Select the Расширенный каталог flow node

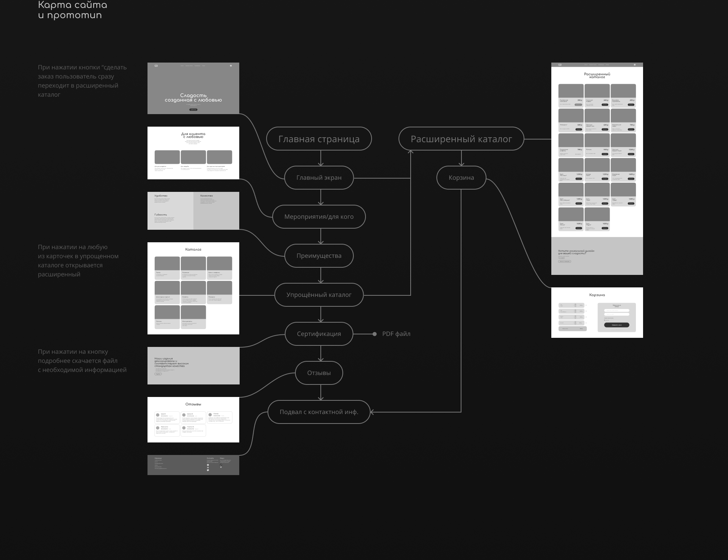click(x=461, y=139)
